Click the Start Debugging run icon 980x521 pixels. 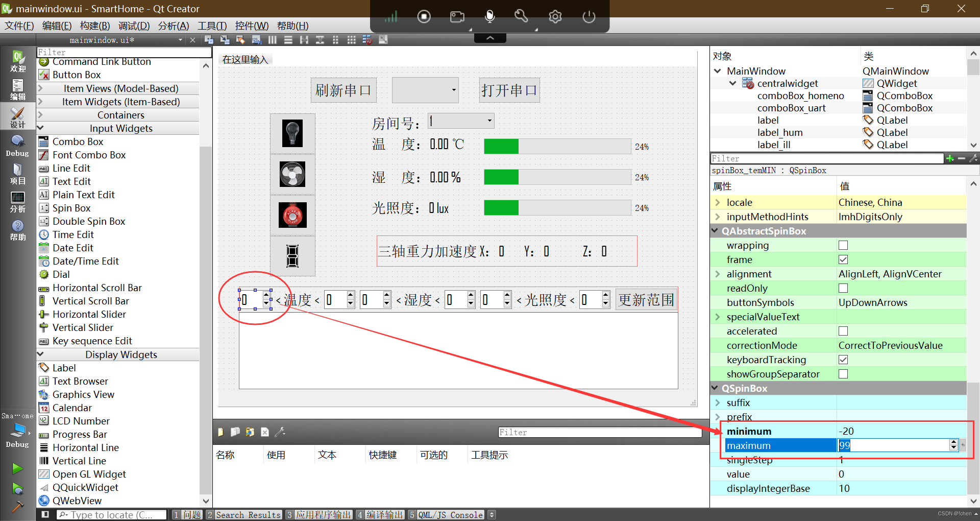pos(18,488)
